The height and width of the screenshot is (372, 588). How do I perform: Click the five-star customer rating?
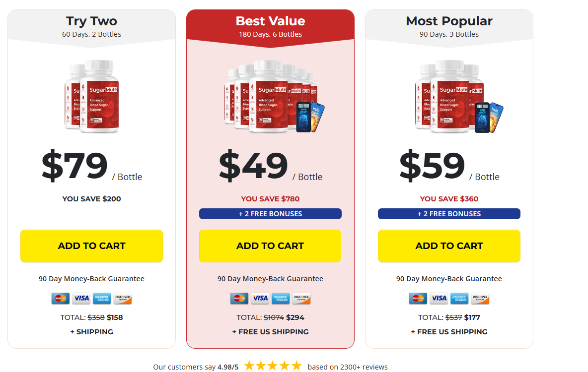tap(273, 367)
